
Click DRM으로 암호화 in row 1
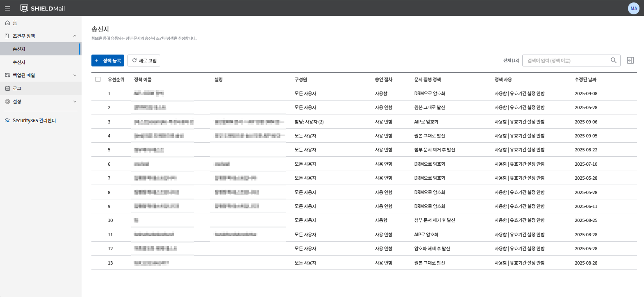[430, 94]
